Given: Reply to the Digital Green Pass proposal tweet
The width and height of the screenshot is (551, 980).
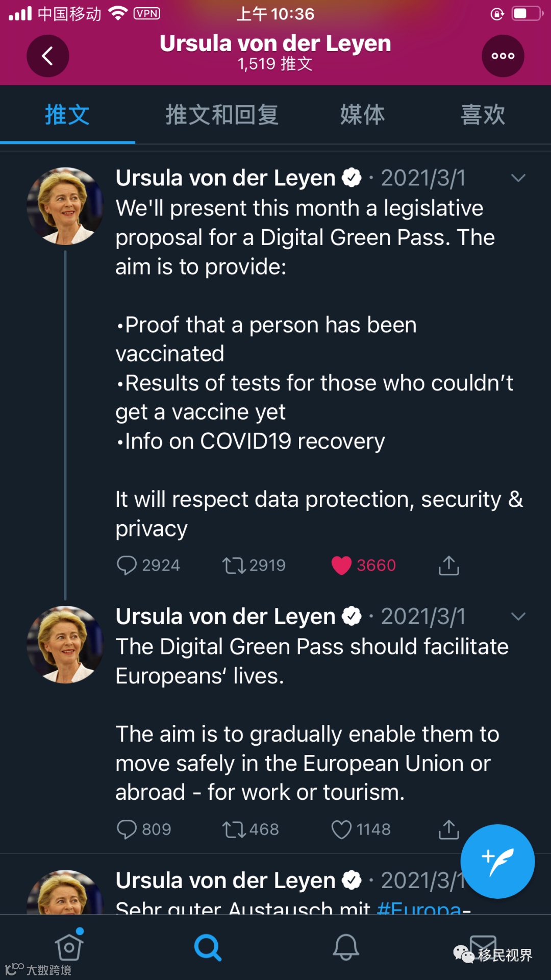Looking at the screenshot, I should [127, 566].
